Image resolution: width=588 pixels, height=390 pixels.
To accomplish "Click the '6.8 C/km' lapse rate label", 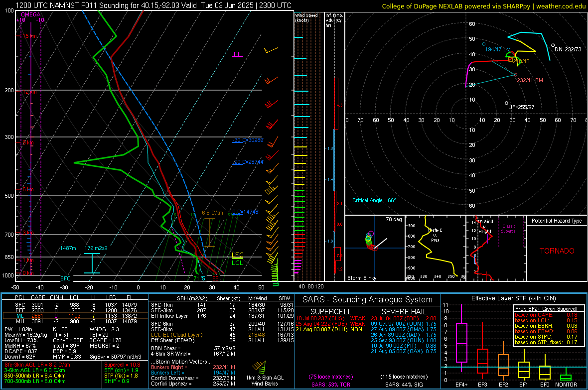I will (x=212, y=213).
